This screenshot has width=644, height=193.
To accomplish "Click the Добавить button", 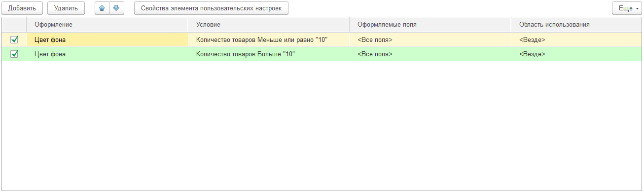I will coord(22,8).
